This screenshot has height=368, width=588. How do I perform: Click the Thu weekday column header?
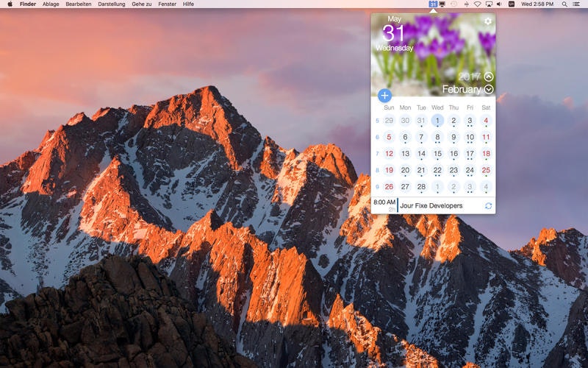453,107
